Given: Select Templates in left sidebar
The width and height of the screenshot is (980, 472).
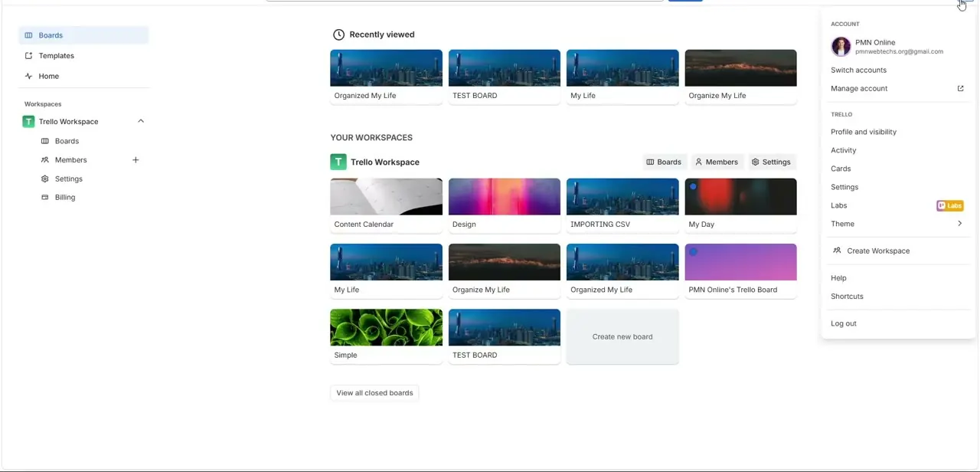Looking at the screenshot, I should coord(83,56).
